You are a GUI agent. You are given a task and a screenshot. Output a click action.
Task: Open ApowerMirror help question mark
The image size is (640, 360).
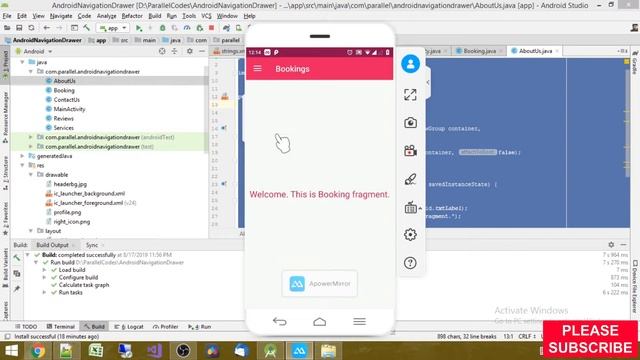tap(410, 263)
